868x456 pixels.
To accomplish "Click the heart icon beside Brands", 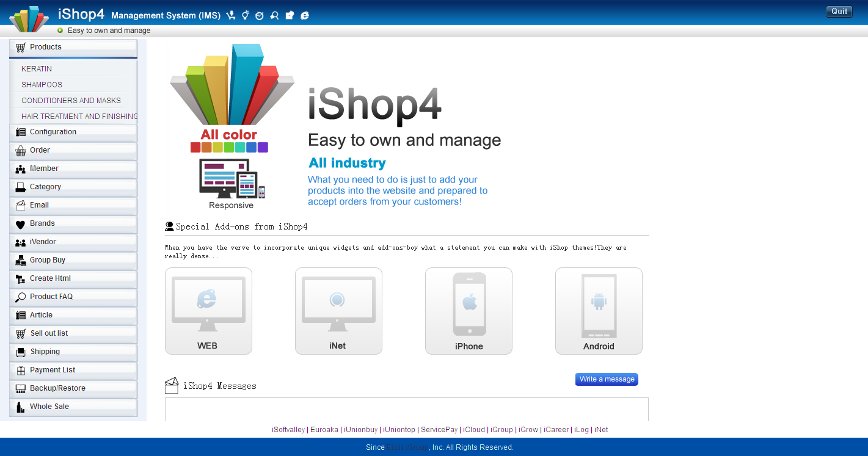I will (21, 224).
